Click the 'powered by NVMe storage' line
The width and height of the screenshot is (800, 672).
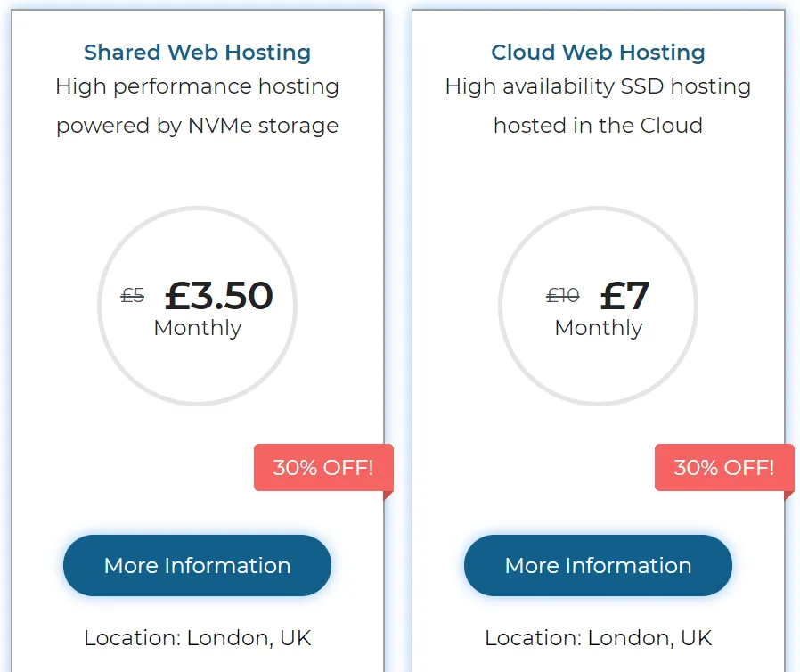[197, 126]
